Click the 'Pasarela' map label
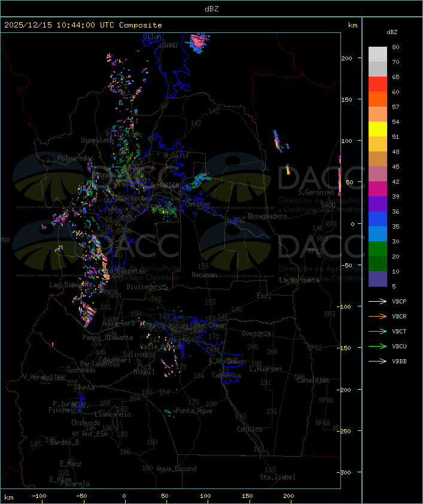This screenshot has width=423, height=504. pyautogui.click(x=75, y=484)
